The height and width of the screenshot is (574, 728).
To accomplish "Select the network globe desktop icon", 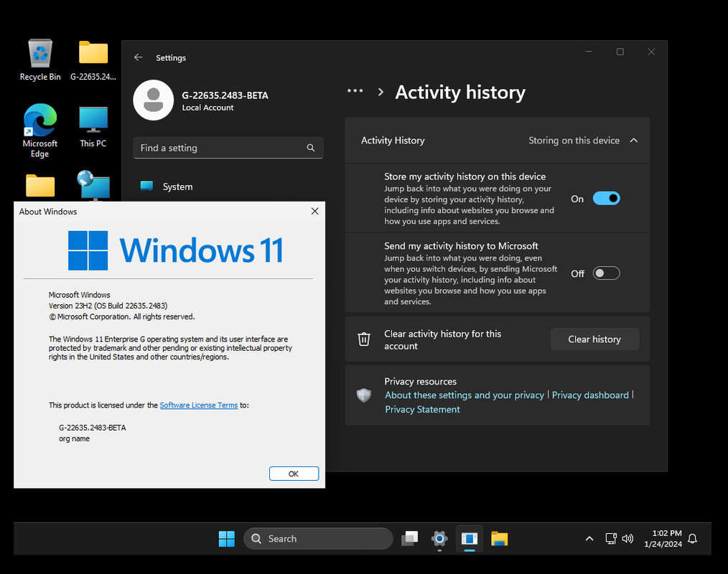I will tap(93, 186).
